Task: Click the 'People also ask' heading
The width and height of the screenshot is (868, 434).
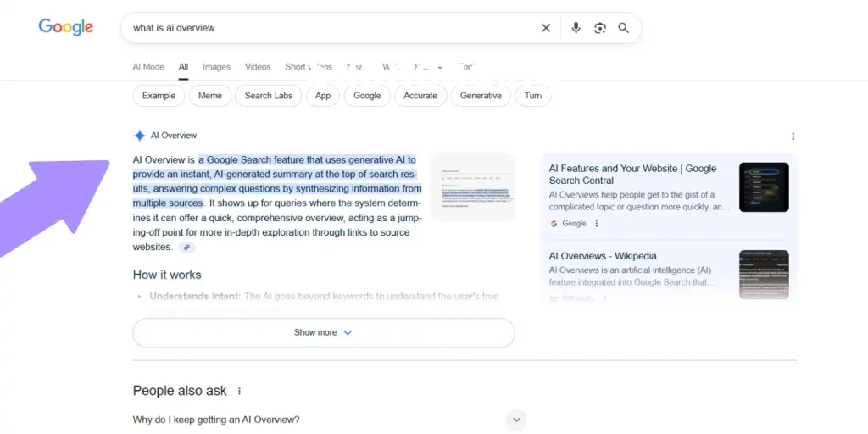Action: click(x=180, y=391)
